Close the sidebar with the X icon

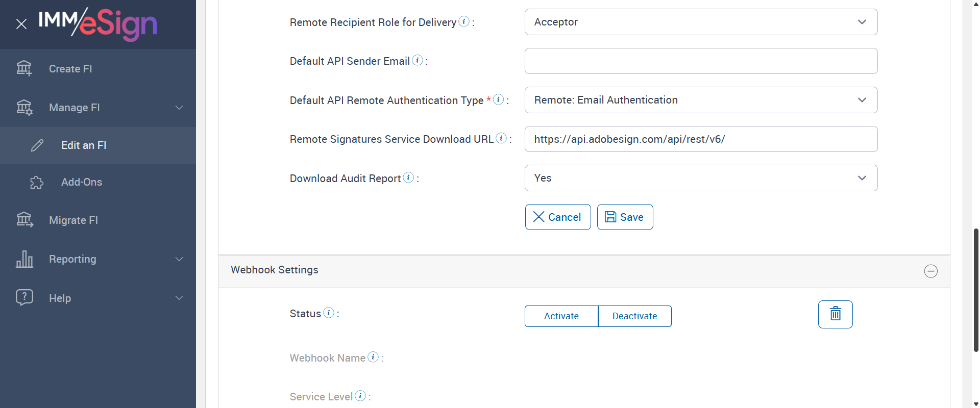[21, 24]
